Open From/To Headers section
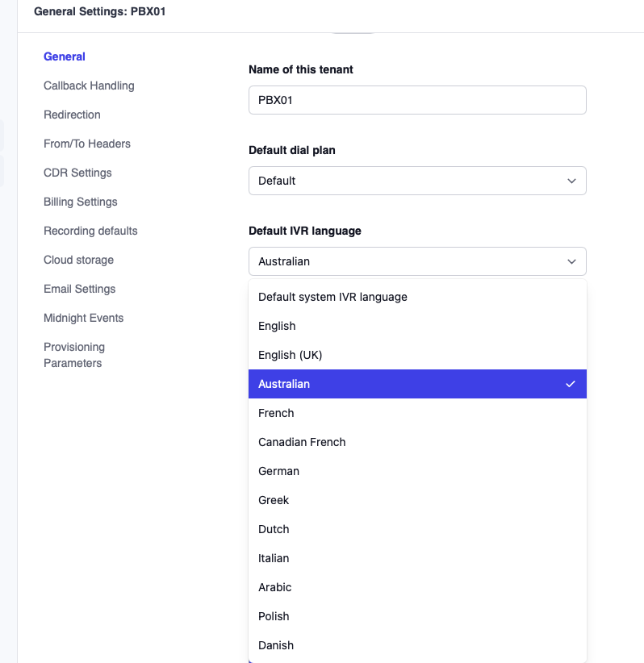 87,144
